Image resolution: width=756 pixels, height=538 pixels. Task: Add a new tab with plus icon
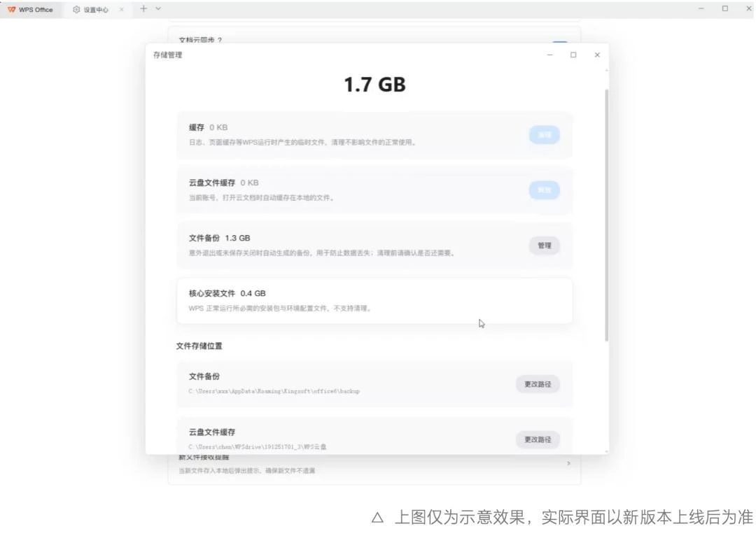coord(143,8)
